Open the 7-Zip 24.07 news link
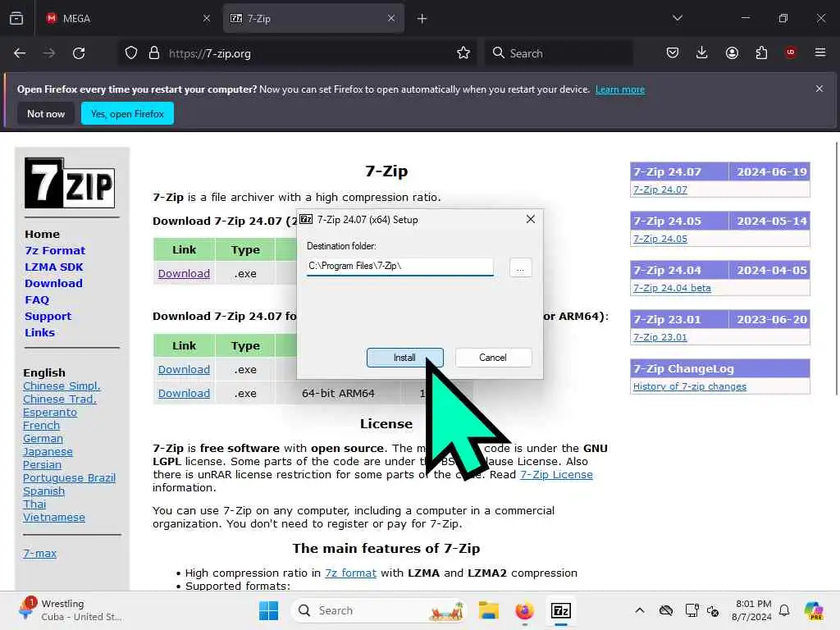The image size is (840, 630). 660,189
